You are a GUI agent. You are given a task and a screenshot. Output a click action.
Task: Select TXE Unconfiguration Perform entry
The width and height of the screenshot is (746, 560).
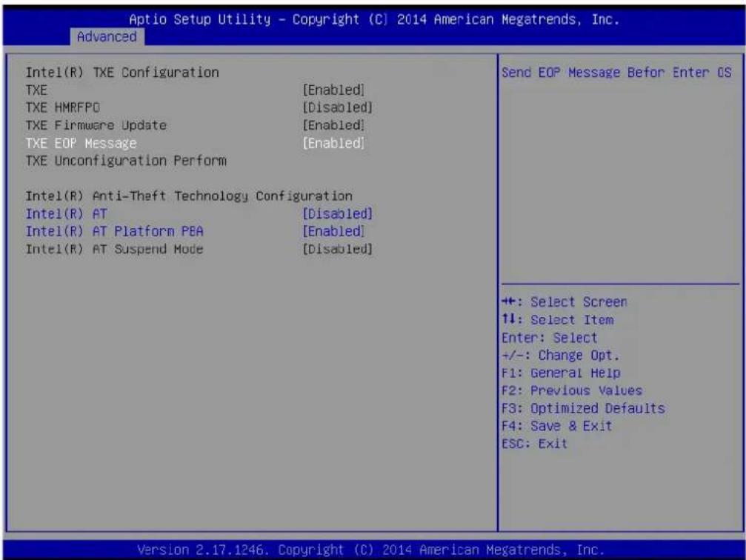click(126, 161)
